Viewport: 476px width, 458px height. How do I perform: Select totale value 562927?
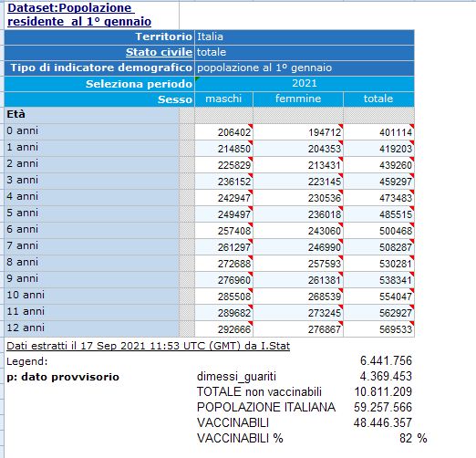[378, 313]
